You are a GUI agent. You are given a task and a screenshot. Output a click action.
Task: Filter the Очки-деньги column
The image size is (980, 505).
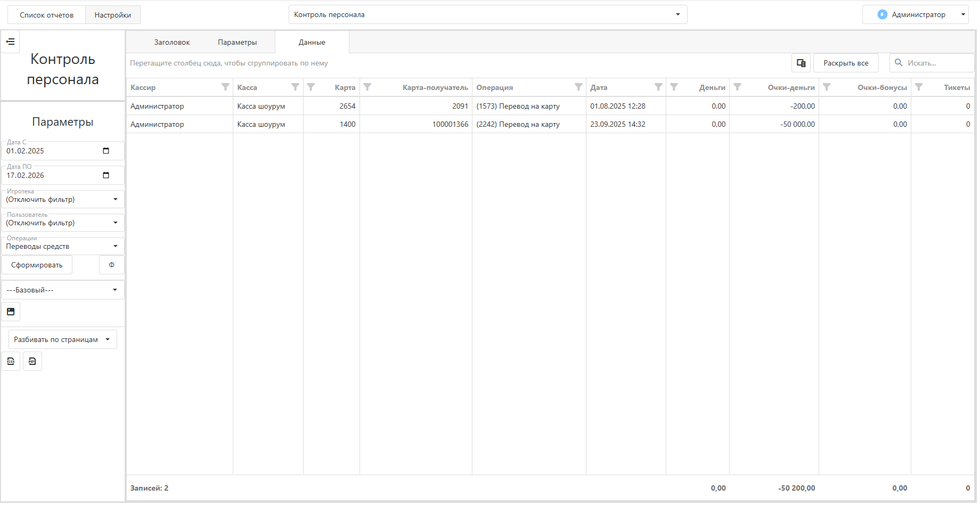(737, 87)
